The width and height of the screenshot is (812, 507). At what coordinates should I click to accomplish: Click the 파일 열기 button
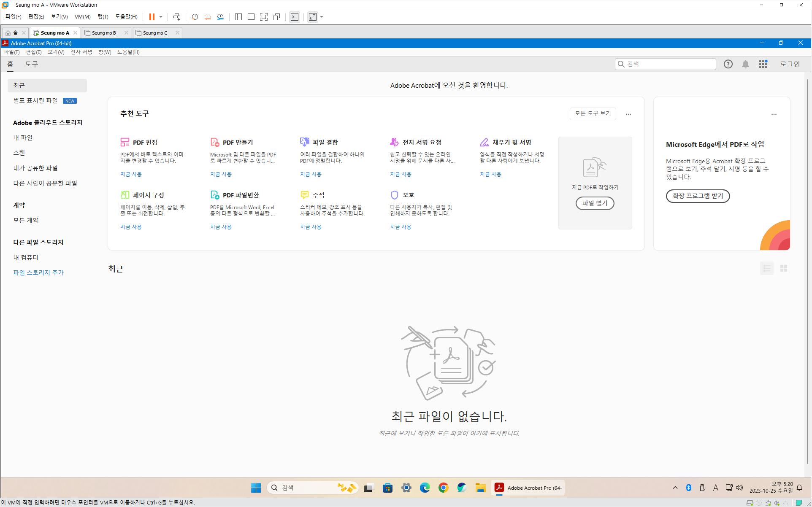595,203
